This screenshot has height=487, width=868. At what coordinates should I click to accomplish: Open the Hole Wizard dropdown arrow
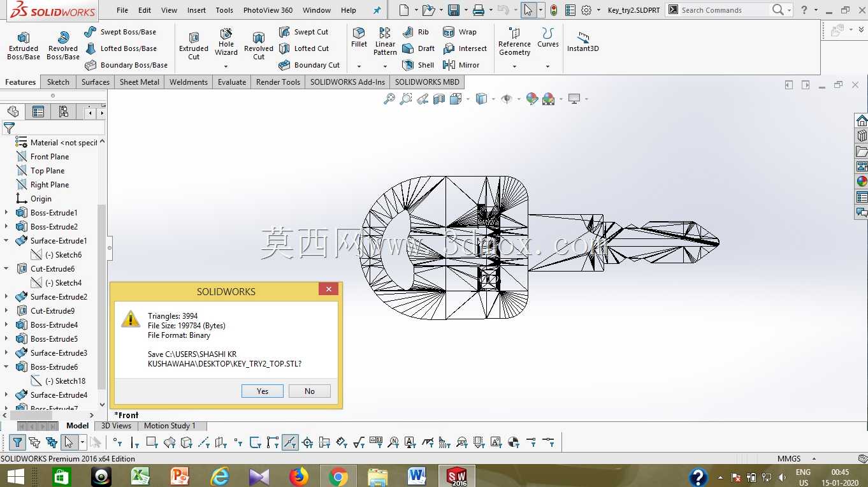tap(226, 66)
